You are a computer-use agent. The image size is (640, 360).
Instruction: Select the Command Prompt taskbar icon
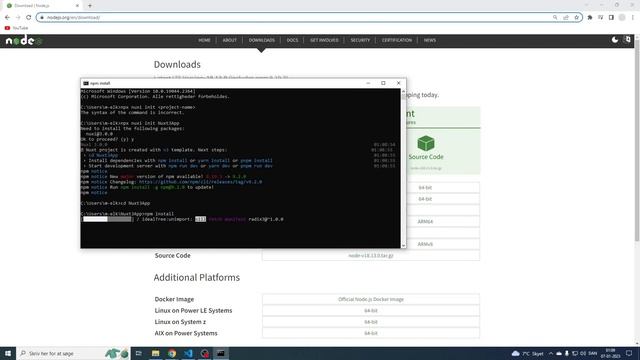tap(221, 353)
